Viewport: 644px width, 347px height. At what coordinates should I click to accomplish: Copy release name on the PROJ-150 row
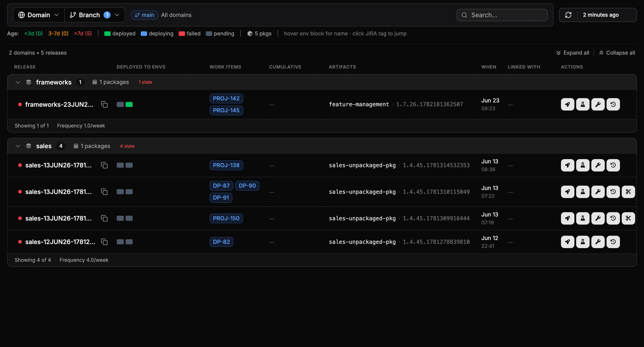(104, 219)
